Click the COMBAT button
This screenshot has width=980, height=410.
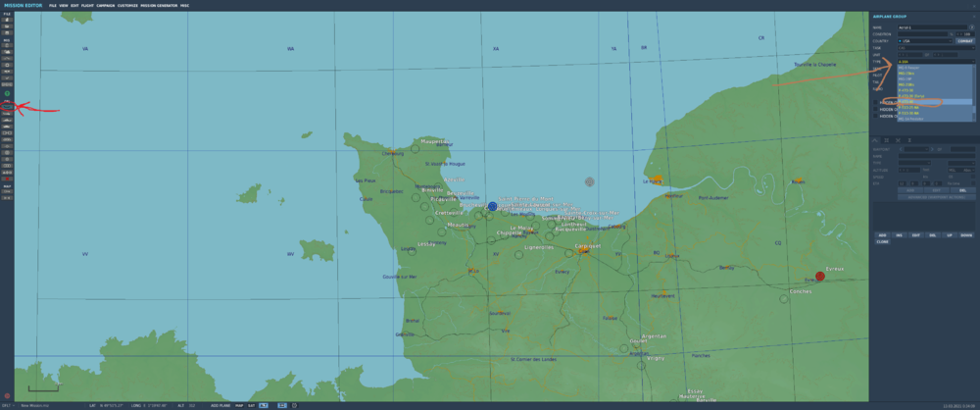pos(965,40)
